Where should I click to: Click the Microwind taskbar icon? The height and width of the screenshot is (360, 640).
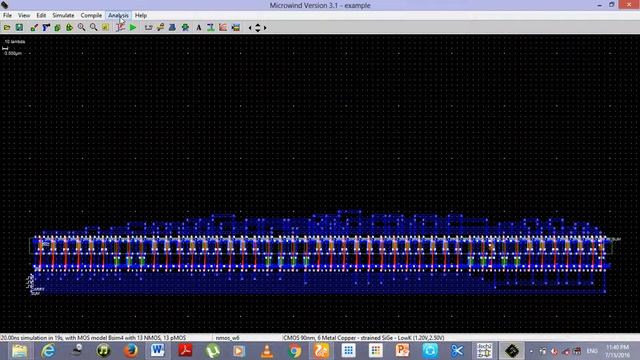point(512,351)
